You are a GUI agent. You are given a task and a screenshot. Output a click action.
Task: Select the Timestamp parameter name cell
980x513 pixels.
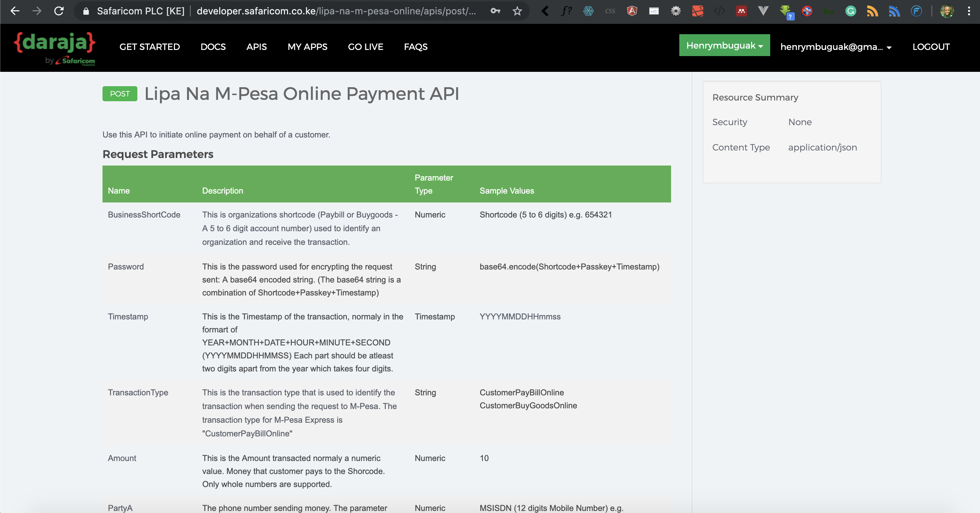(x=128, y=316)
